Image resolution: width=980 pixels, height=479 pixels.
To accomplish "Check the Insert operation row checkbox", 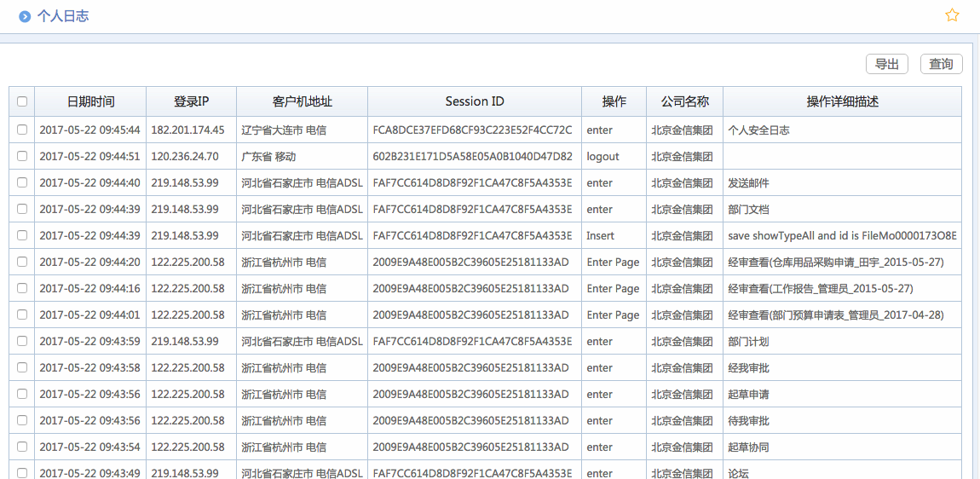I will pos(22,236).
